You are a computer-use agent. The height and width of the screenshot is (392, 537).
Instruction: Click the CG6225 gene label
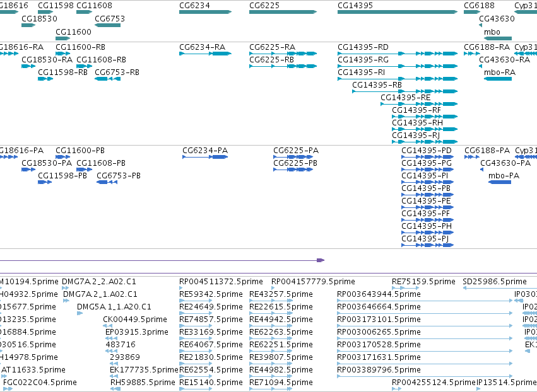264,6
